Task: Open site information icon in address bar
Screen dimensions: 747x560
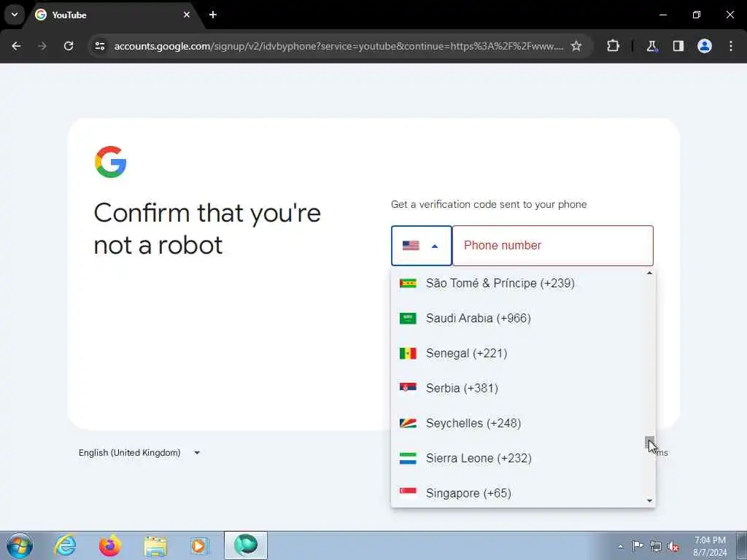Action: pyautogui.click(x=100, y=46)
